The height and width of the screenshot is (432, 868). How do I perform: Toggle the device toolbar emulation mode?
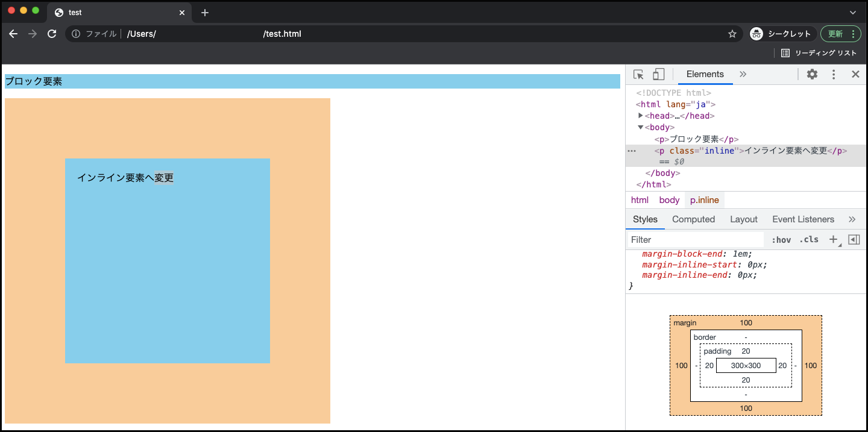tap(658, 74)
